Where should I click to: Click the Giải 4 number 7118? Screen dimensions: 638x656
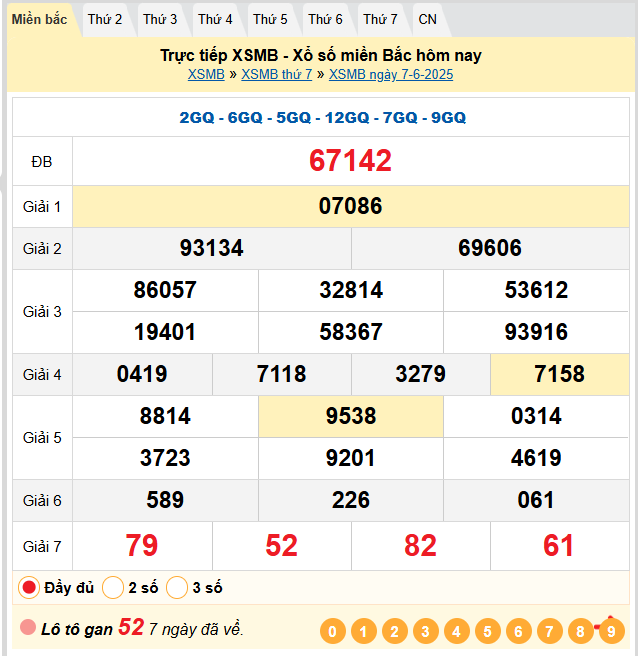(282, 374)
